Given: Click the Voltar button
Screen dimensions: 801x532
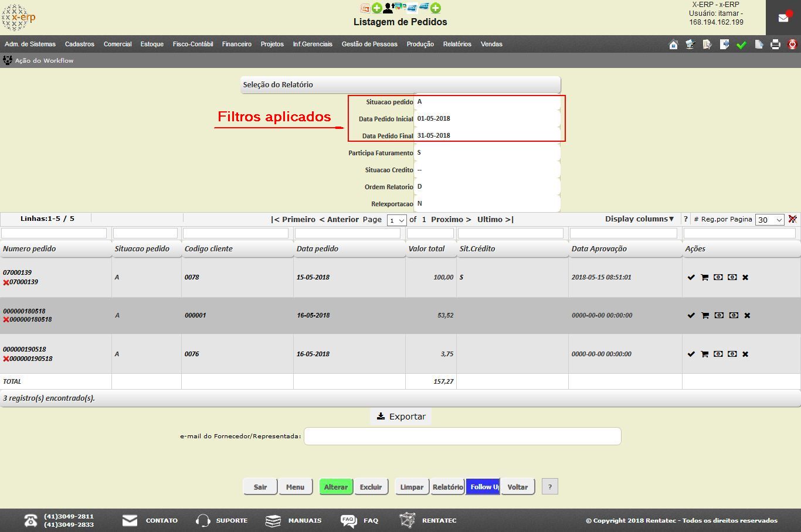Looking at the screenshot, I should 518,487.
